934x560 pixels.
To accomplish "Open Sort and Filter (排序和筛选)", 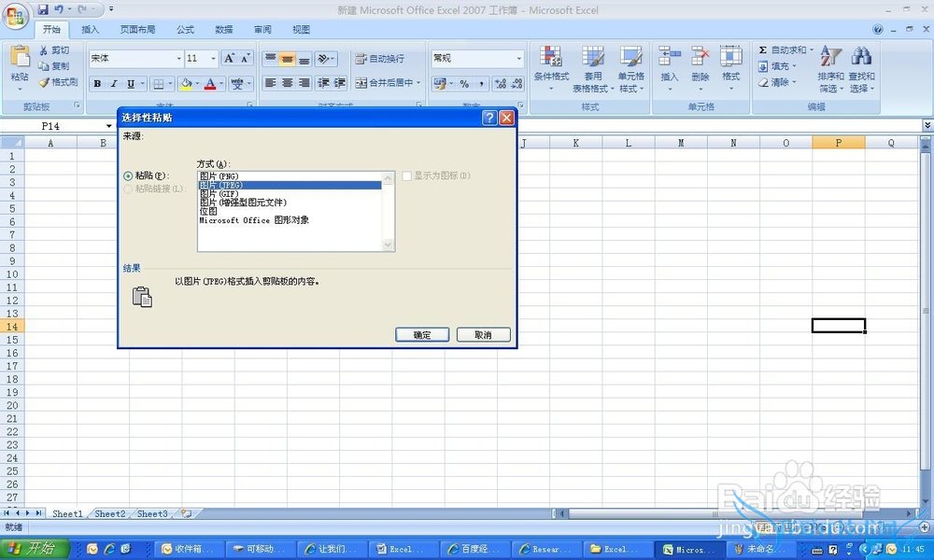I will pos(830,68).
